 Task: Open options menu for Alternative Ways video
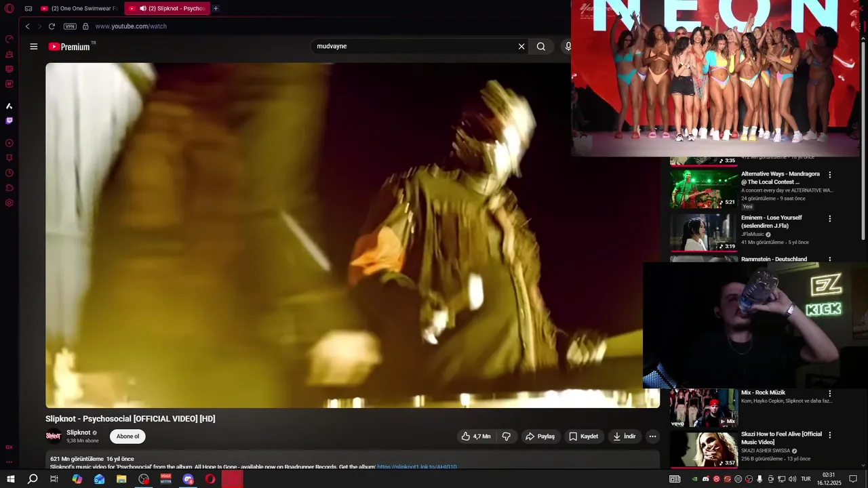[x=829, y=175]
